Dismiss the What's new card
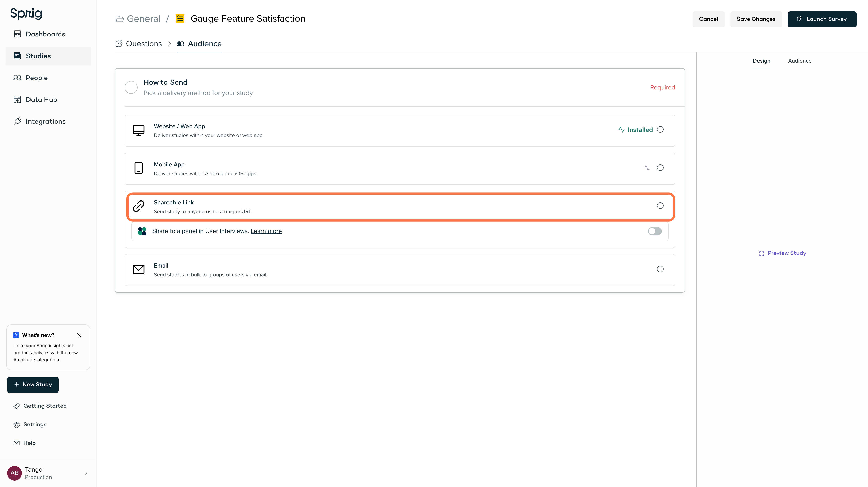 tap(79, 335)
